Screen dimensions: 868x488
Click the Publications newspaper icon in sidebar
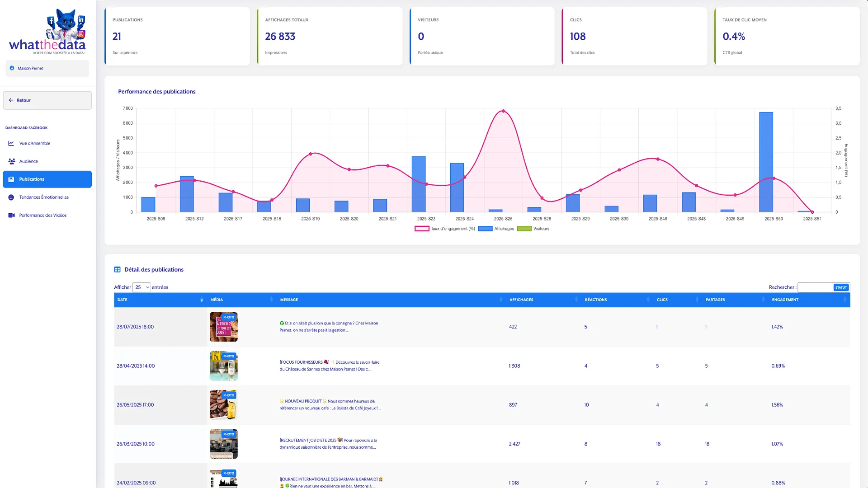[11, 179]
